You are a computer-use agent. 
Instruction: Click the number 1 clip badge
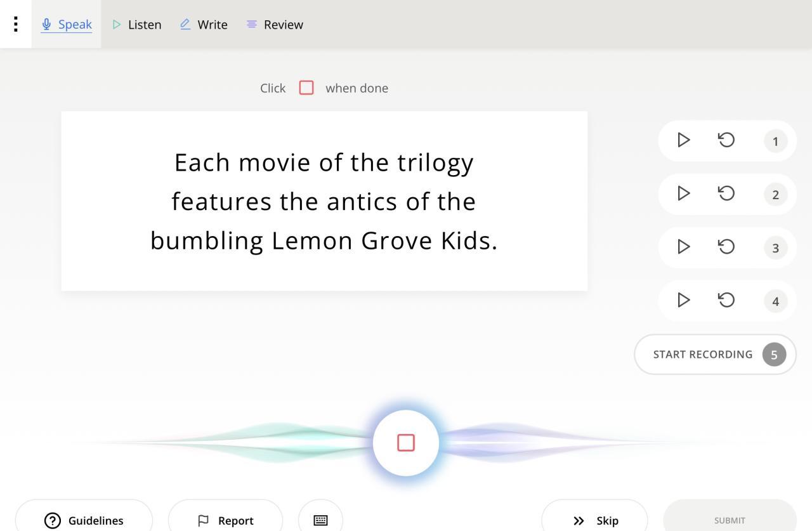[x=775, y=141]
